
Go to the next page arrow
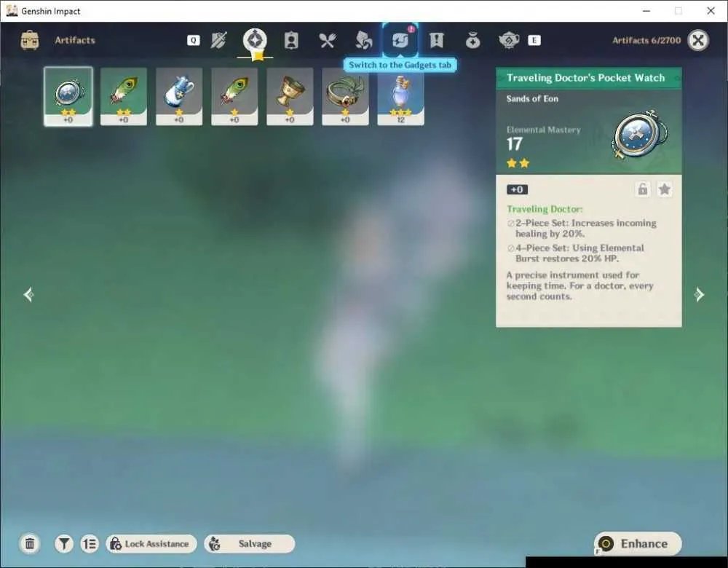point(699,294)
